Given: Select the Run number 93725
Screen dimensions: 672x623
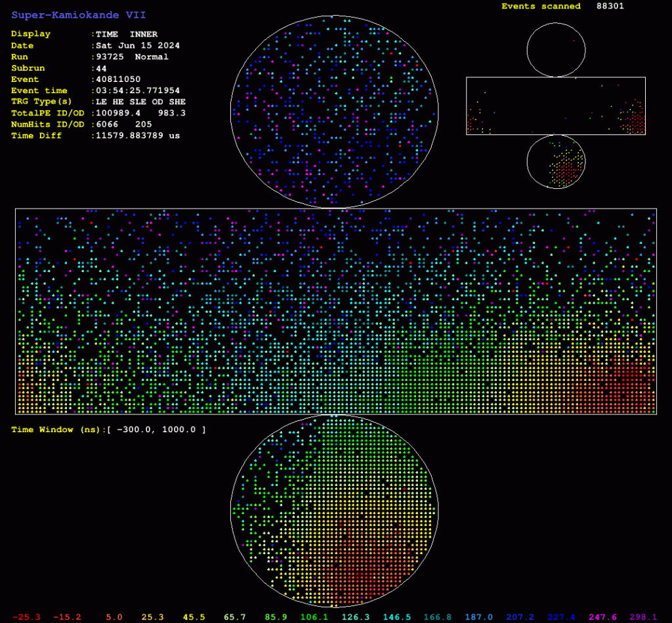Looking at the screenshot, I should 110,57.
